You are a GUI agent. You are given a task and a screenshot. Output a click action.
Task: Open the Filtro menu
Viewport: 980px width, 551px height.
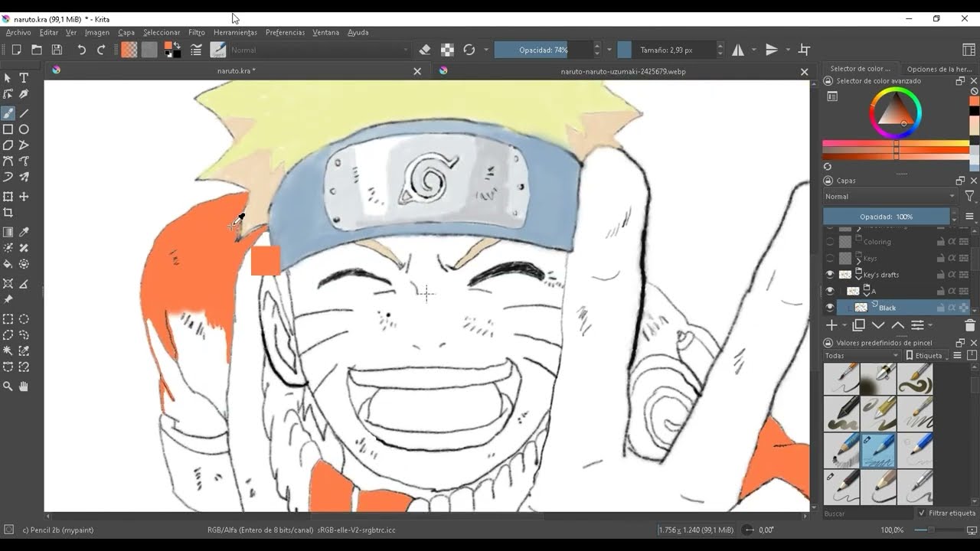coord(197,33)
